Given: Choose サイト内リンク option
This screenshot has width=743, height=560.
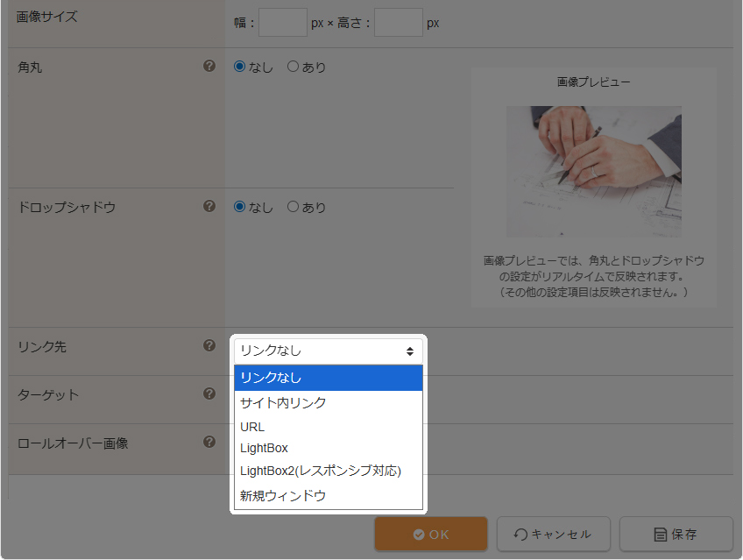Looking at the screenshot, I should tap(328, 403).
